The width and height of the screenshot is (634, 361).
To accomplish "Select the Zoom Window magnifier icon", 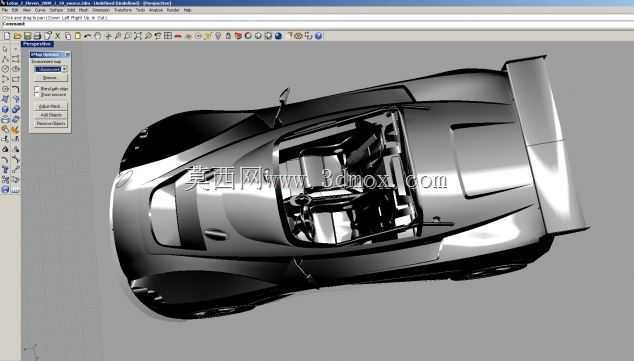I will pyautogui.click(x=128, y=36).
